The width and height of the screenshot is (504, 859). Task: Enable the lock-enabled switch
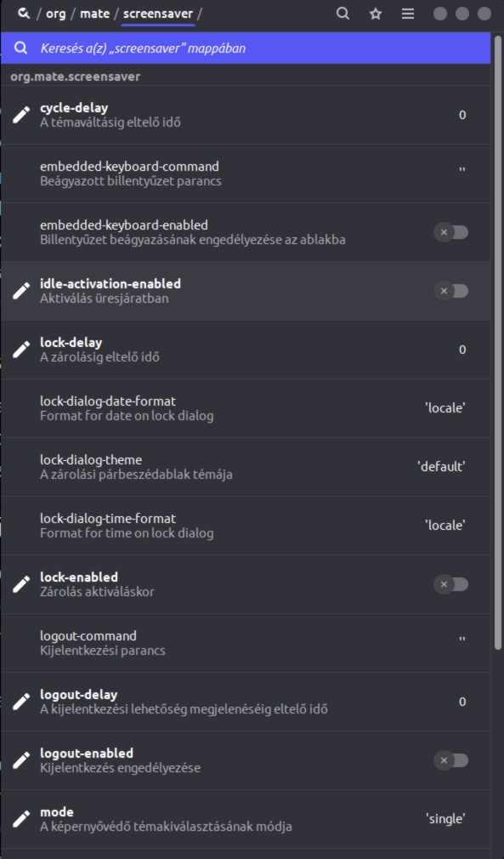pyautogui.click(x=453, y=583)
